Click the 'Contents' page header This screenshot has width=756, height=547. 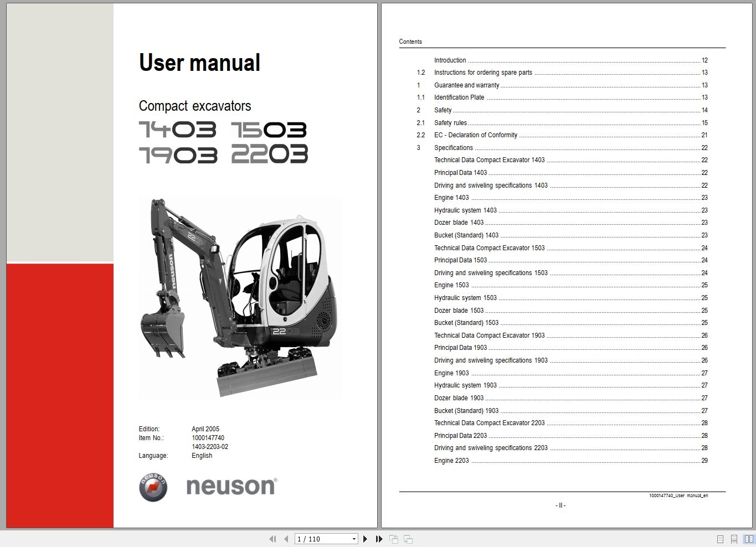[x=410, y=42]
